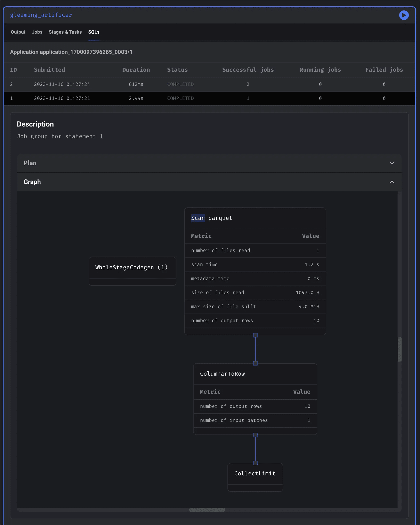This screenshot has height=525, width=420.
Task: Select the WholeStageCodegen (1) node
Action: (x=132, y=271)
